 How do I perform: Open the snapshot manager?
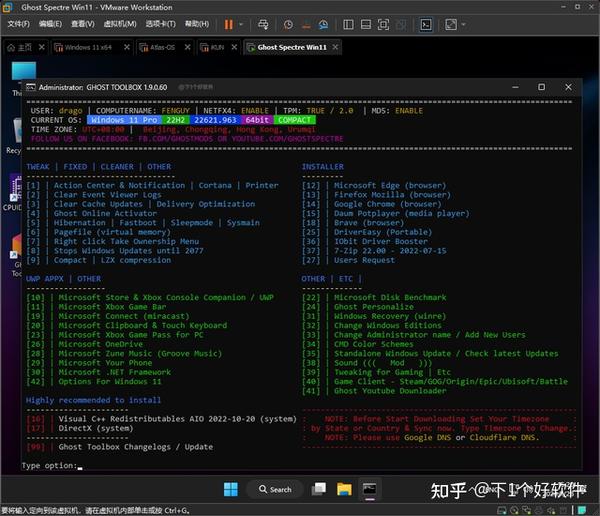coord(323,24)
